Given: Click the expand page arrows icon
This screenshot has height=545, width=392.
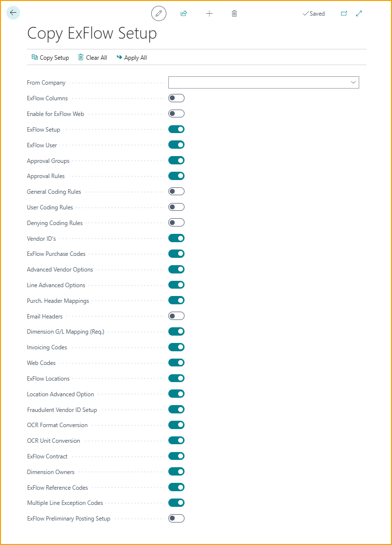Looking at the screenshot, I should pyautogui.click(x=359, y=14).
